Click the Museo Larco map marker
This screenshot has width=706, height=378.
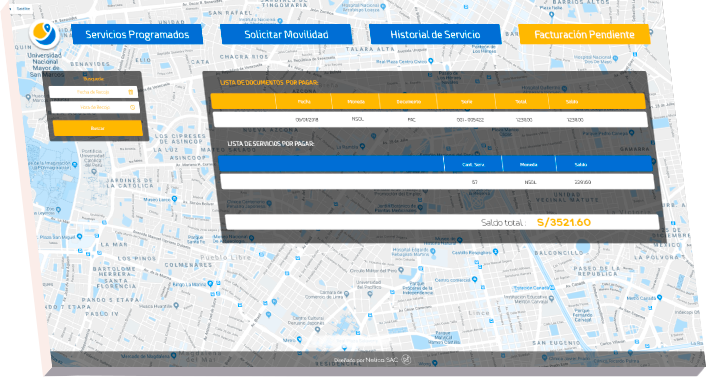click(x=174, y=199)
